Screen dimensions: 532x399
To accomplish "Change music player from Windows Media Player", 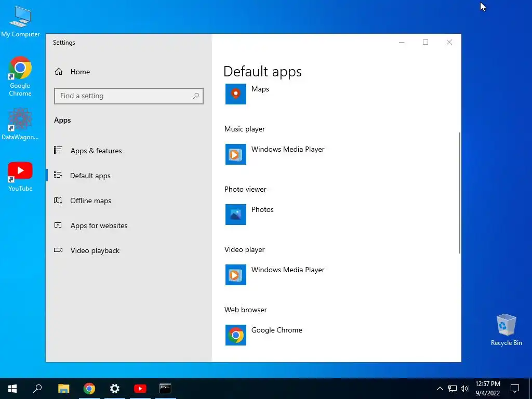I will [x=288, y=149].
